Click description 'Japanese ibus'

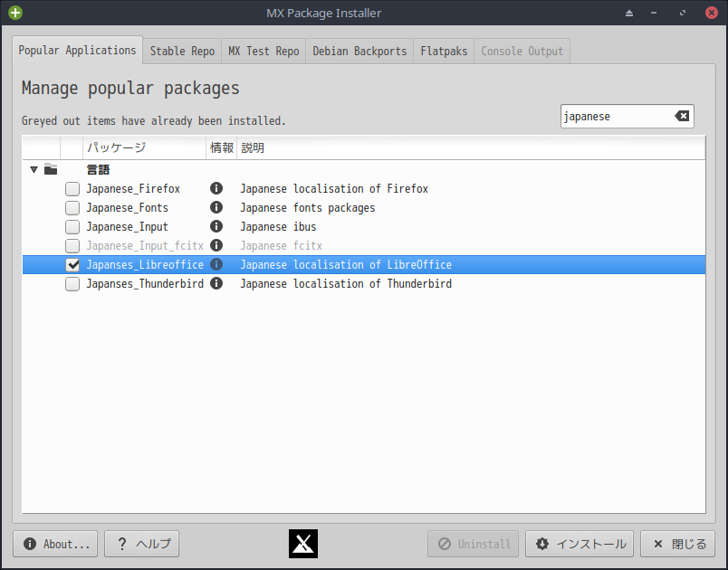tap(278, 227)
